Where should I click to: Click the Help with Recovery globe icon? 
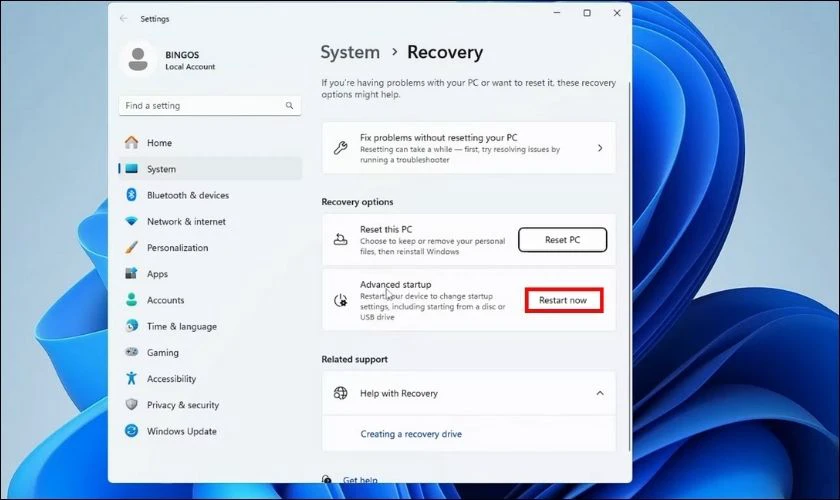pos(341,393)
